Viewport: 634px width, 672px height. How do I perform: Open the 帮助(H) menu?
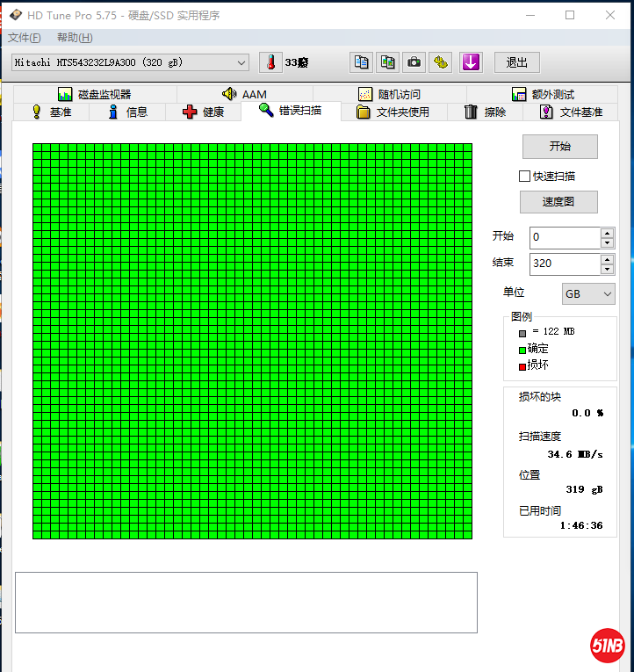point(75,38)
